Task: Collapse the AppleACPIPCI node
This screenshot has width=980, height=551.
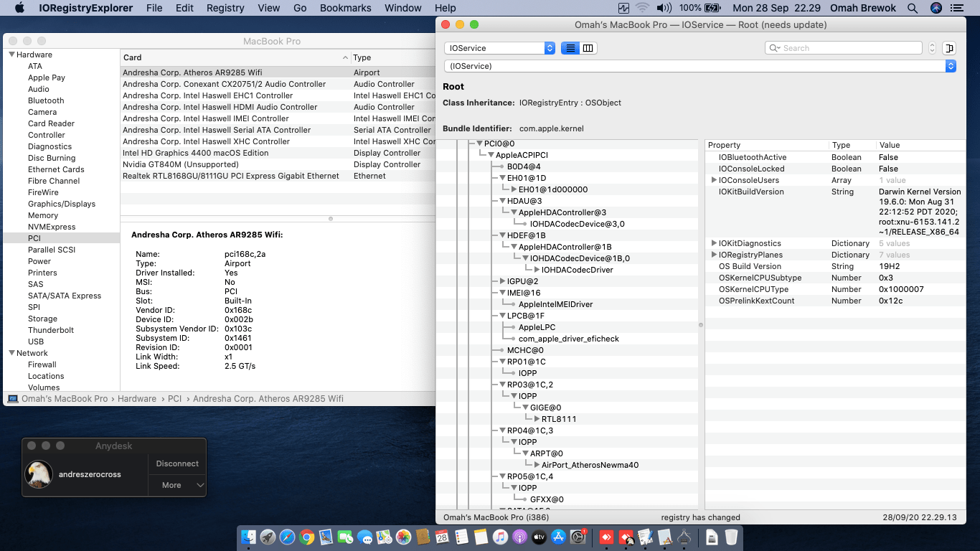Action: click(491, 155)
